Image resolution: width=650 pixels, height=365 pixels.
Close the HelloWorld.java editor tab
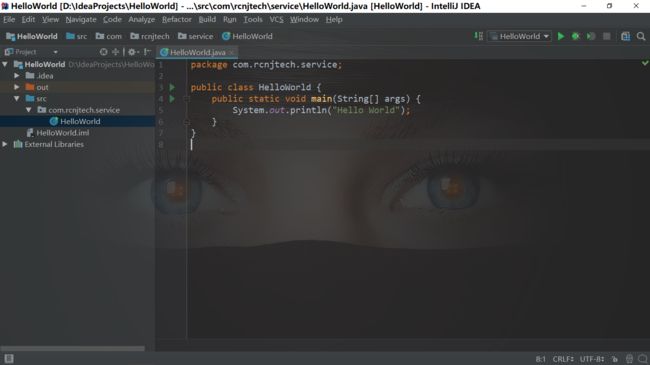click(x=231, y=52)
